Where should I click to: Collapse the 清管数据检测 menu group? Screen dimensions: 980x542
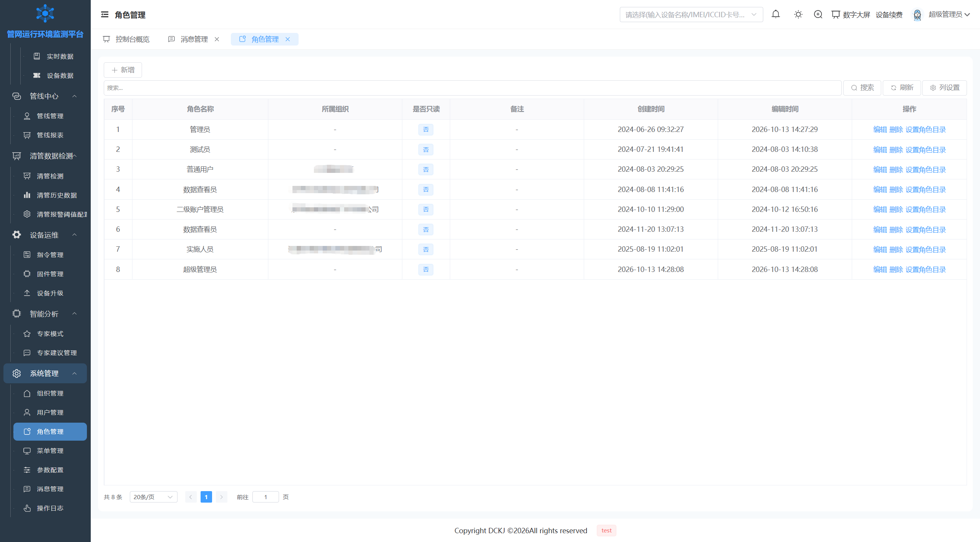pyautogui.click(x=45, y=156)
